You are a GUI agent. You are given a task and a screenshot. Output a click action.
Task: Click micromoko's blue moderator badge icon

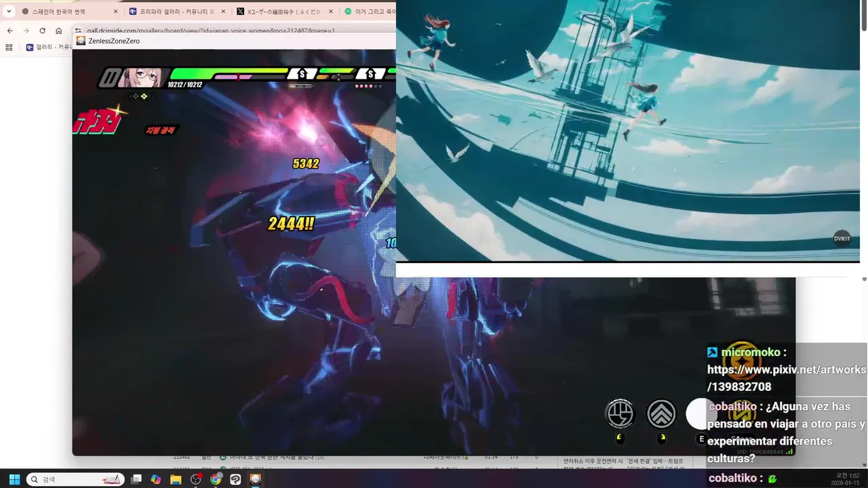pos(712,352)
